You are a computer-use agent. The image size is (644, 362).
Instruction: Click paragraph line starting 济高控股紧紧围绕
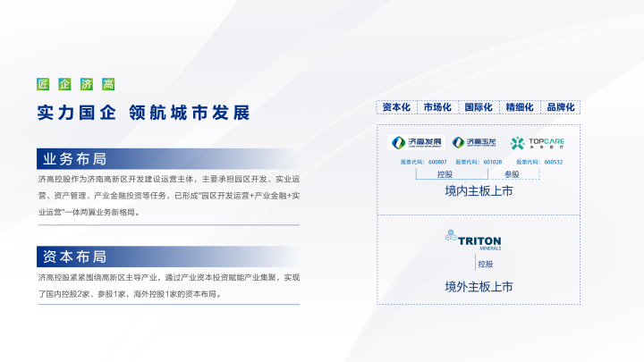(169, 277)
